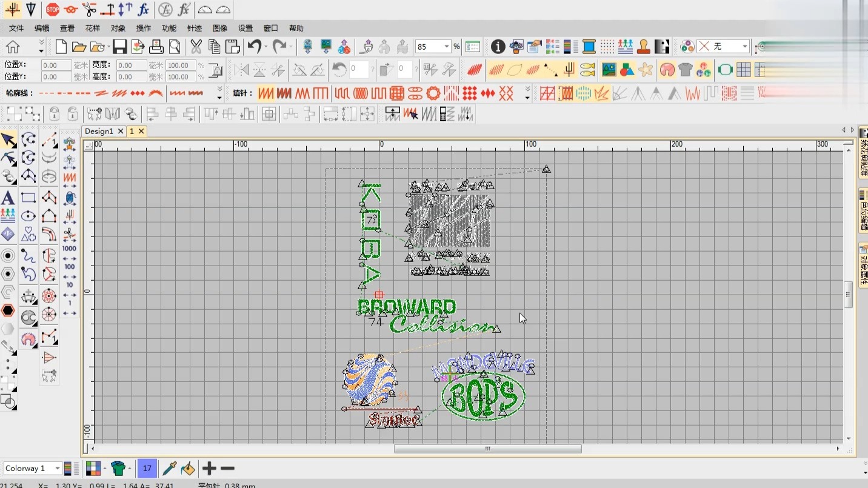
Task: Click the color palette grid swatch at bottom
Action: coord(93,468)
